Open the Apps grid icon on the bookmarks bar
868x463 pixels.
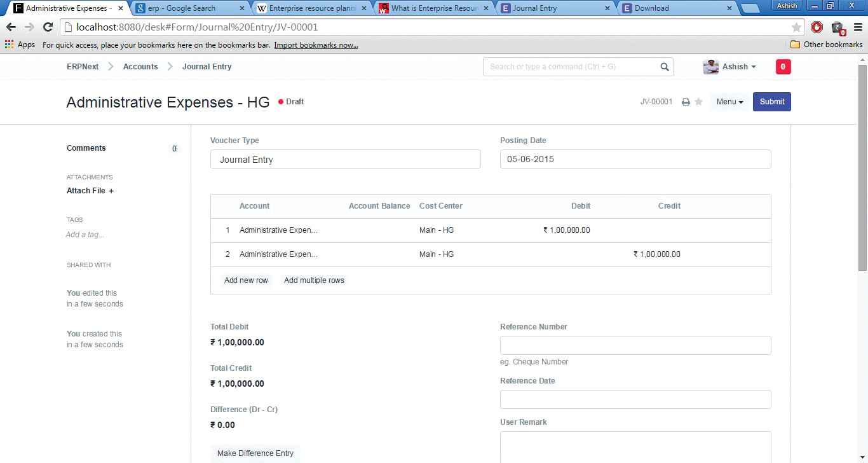(8, 44)
